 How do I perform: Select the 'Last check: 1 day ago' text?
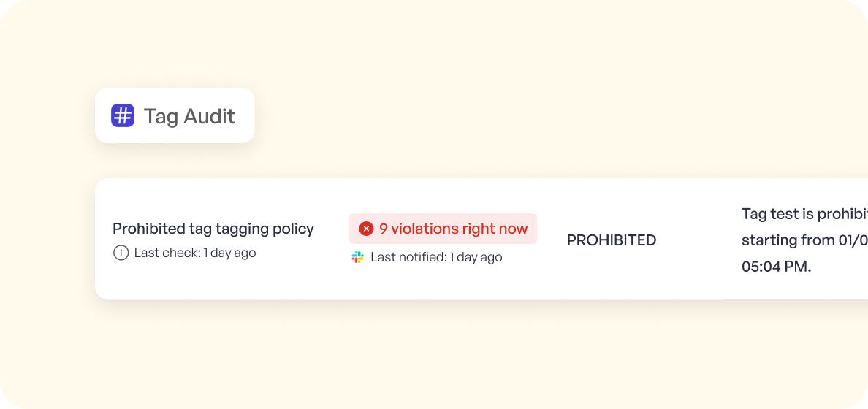click(194, 253)
